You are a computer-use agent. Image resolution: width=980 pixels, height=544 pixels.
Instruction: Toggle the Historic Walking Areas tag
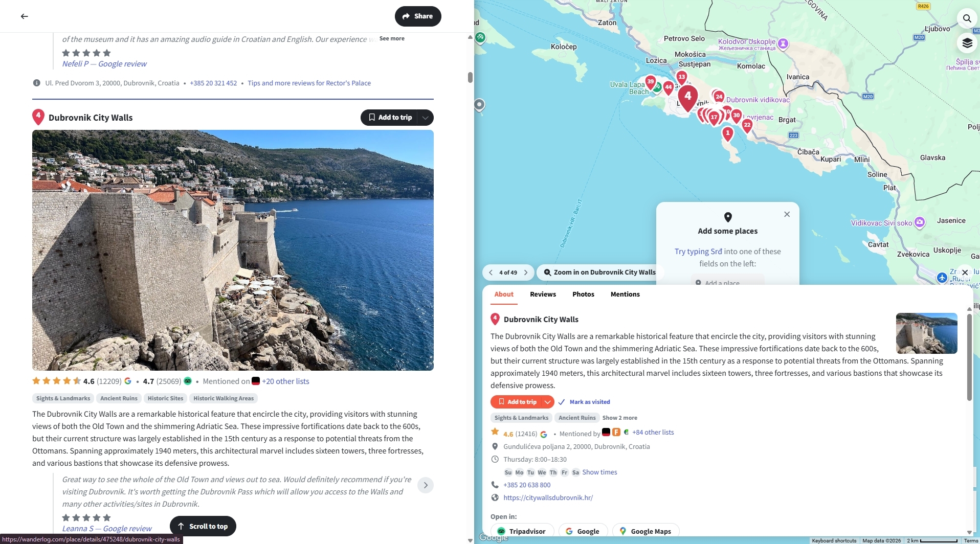(x=223, y=398)
